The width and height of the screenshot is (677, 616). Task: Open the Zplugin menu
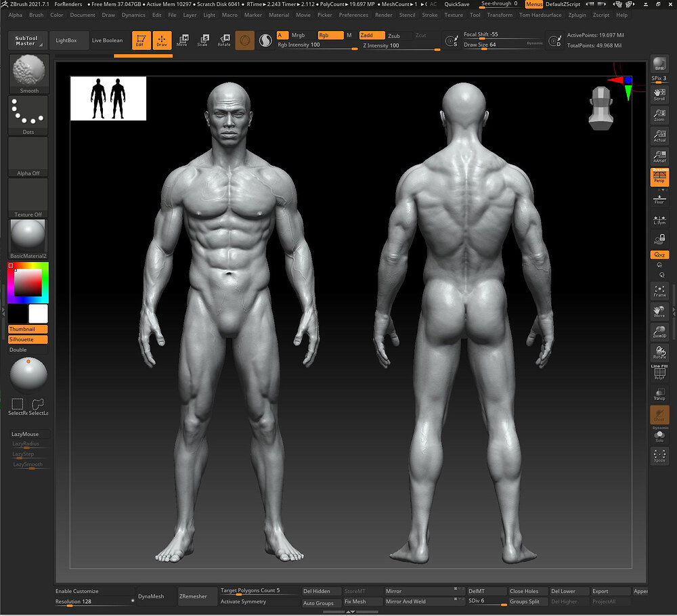(x=577, y=15)
